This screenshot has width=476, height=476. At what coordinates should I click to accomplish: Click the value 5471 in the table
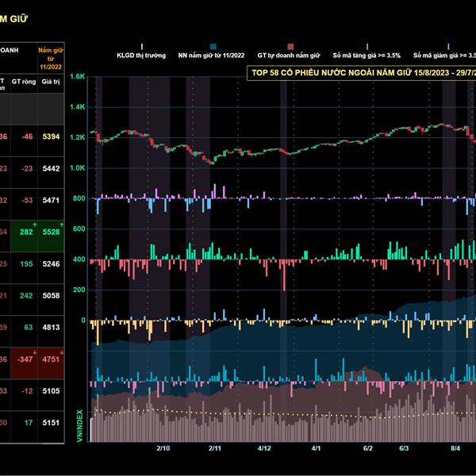pos(51,200)
